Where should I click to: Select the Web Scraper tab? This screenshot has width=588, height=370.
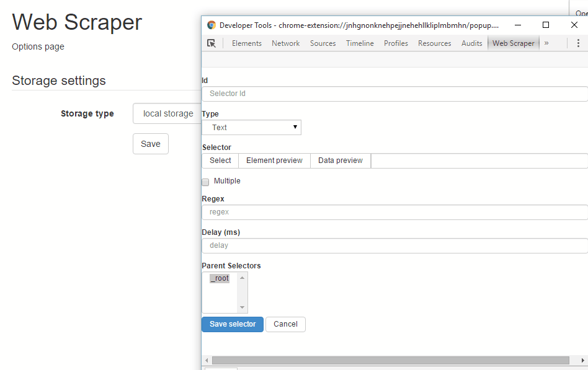coord(514,43)
